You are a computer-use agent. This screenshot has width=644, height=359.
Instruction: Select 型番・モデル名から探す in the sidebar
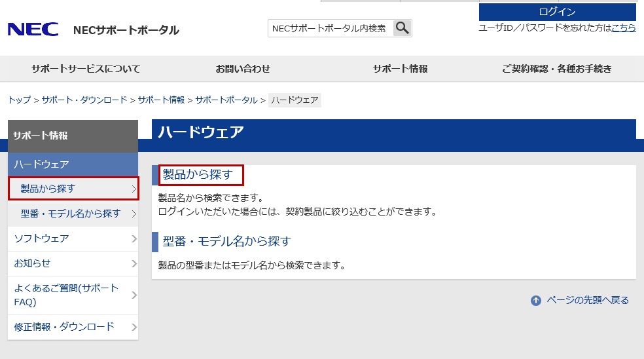pyautogui.click(x=73, y=214)
